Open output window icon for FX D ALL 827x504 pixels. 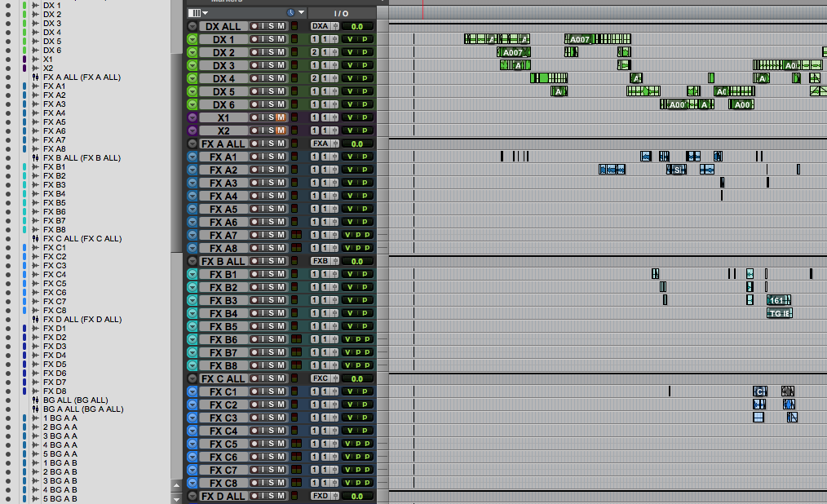[x=334, y=496]
